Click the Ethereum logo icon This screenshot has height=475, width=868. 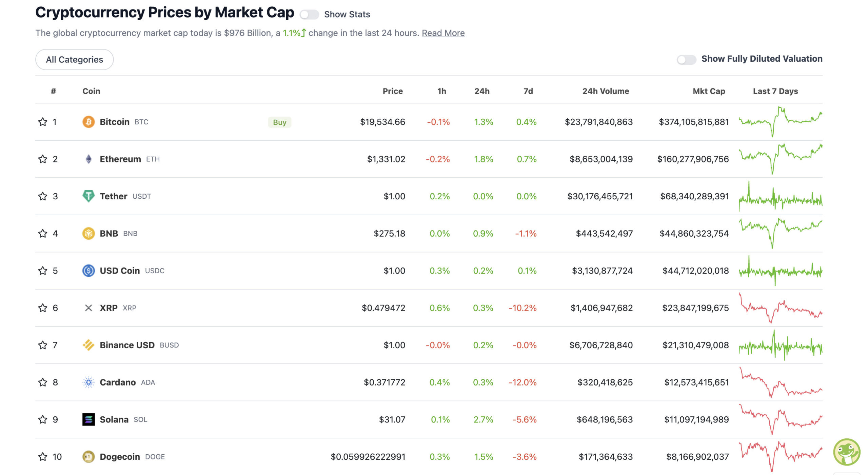(x=88, y=159)
